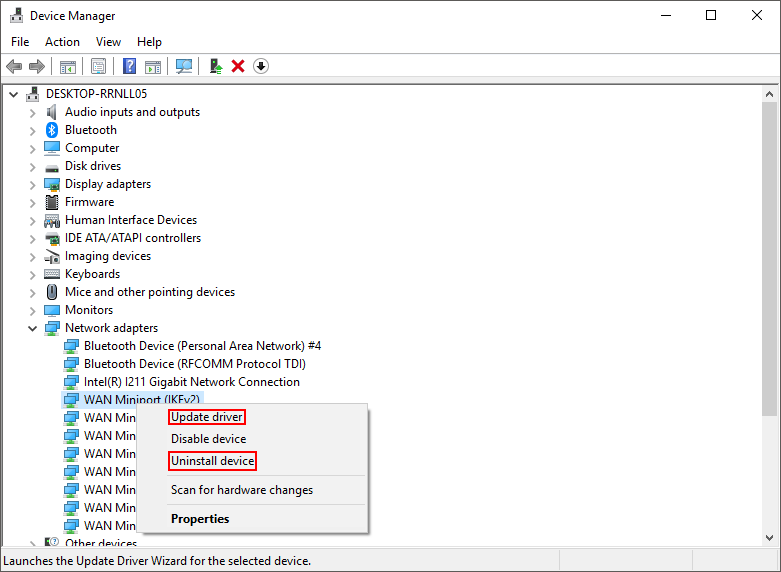Viewport: 781px width, 572px height.
Task: Click the scrollbar down arrow
Action: (769, 538)
